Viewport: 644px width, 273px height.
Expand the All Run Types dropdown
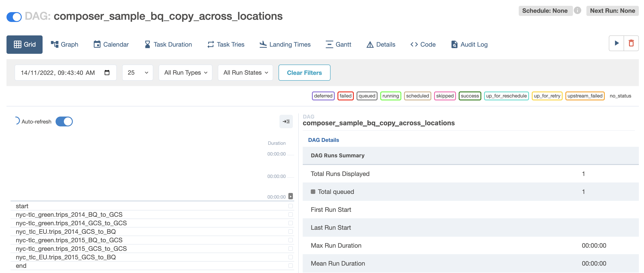pos(185,73)
